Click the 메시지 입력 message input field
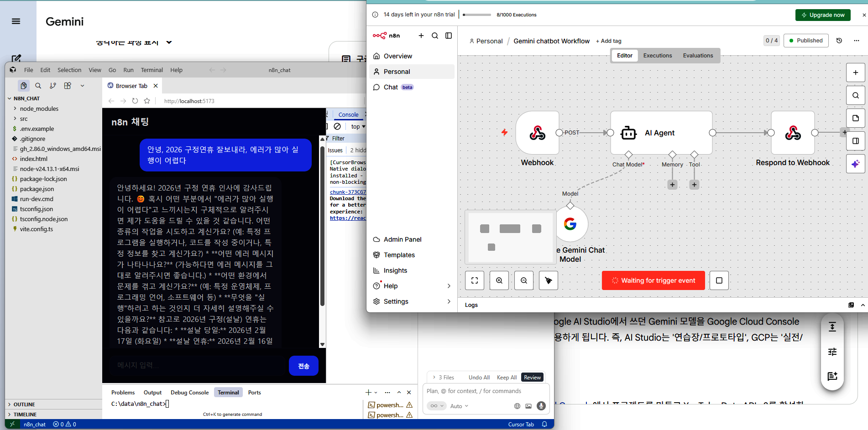 [x=196, y=365]
